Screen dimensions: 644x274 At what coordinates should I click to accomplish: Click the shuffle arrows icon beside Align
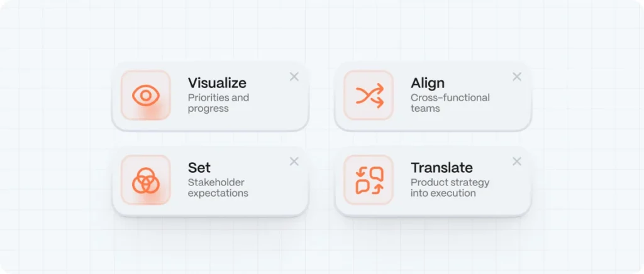369,95
